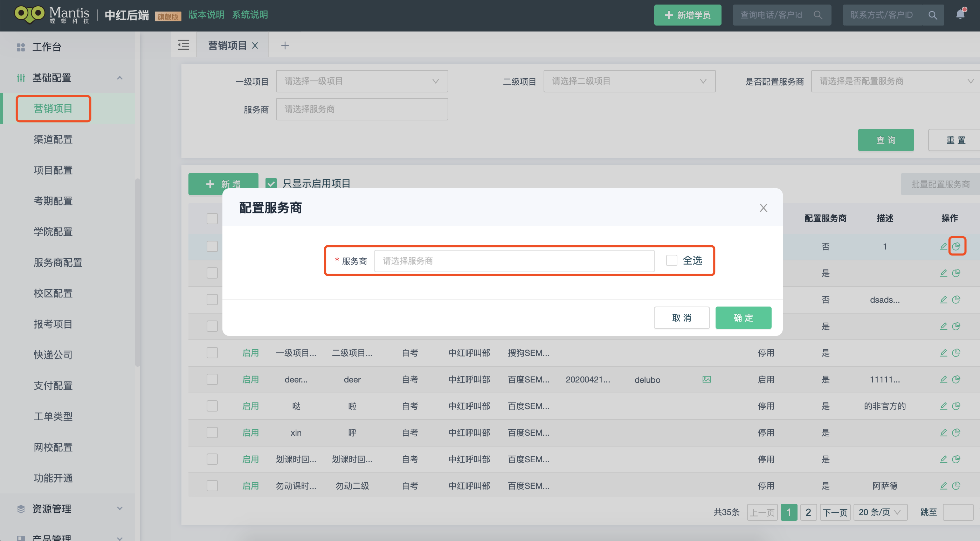Click edit pencil in 搜狗SEM... row
The width and height of the screenshot is (980, 541).
click(943, 353)
